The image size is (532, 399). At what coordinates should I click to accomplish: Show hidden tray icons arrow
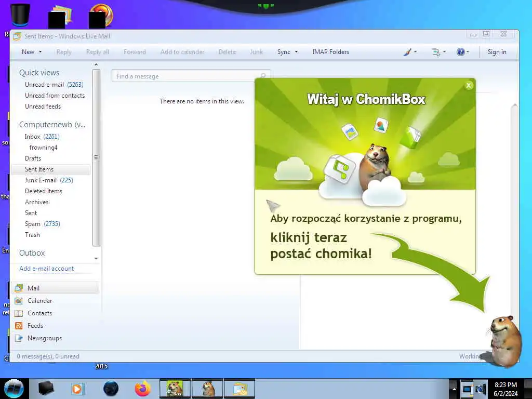(454, 389)
